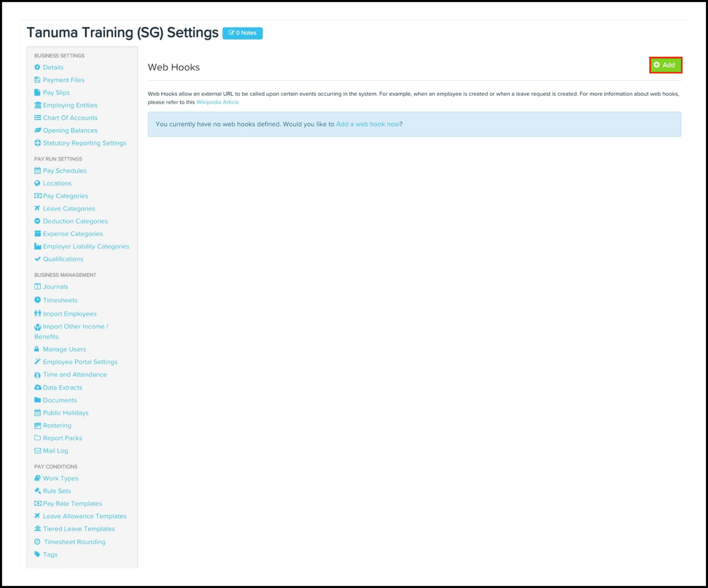This screenshot has height=588, width=708.
Task: Click the airplane icon beside Leave Categories
Action: click(x=37, y=208)
